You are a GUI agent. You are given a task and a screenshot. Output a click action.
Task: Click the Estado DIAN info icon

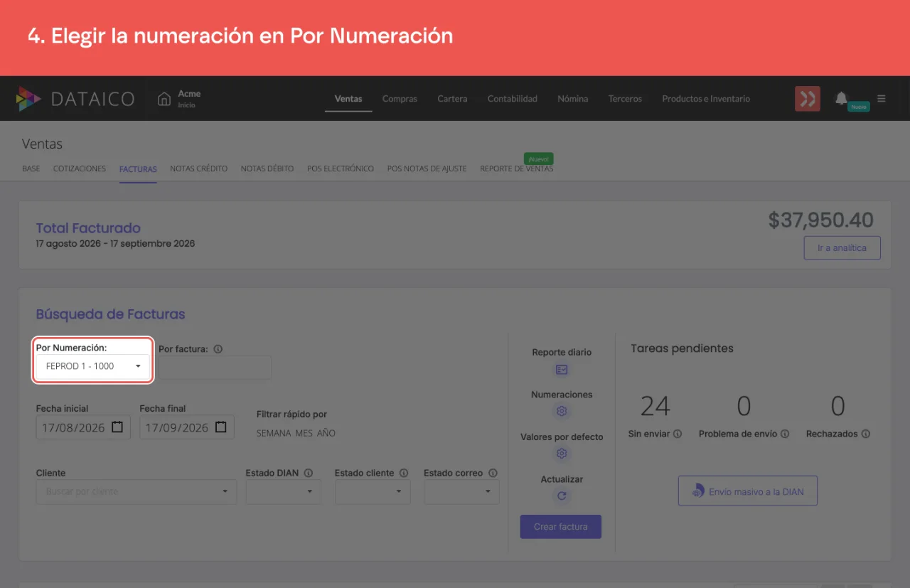[x=307, y=473]
